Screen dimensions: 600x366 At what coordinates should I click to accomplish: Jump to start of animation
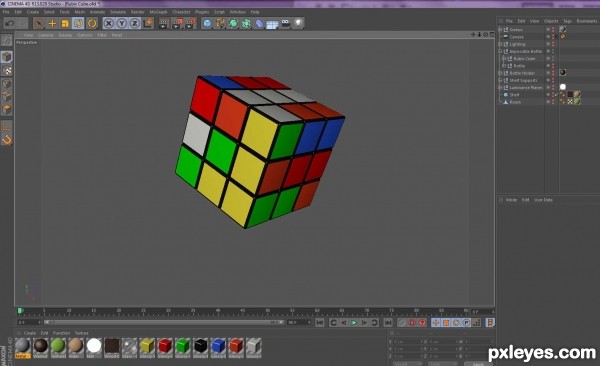[320, 323]
